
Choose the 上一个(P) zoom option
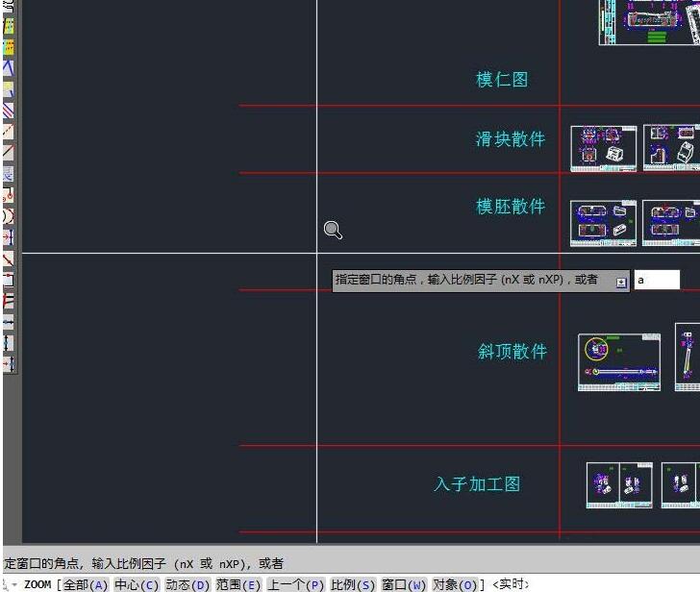click(x=295, y=584)
